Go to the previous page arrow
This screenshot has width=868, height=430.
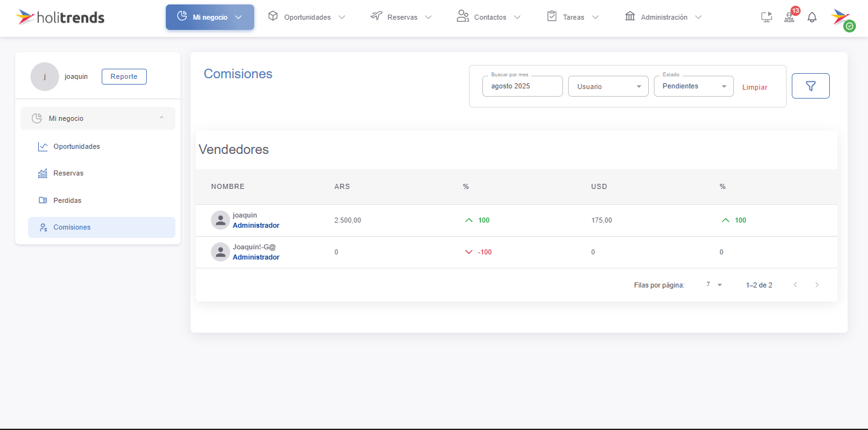pyautogui.click(x=795, y=284)
